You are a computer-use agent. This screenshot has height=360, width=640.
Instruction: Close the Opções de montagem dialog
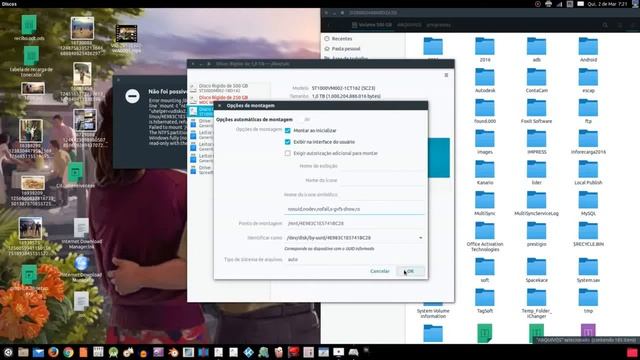(x=220, y=106)
